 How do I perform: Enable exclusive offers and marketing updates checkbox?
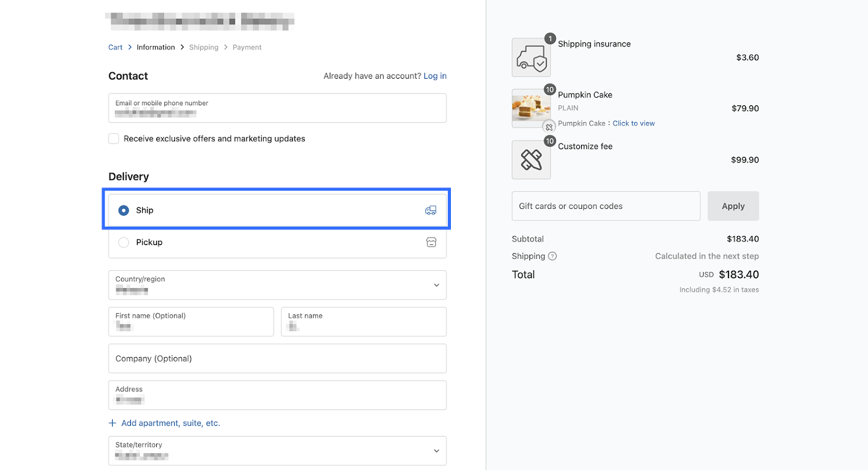coord(114,139)
